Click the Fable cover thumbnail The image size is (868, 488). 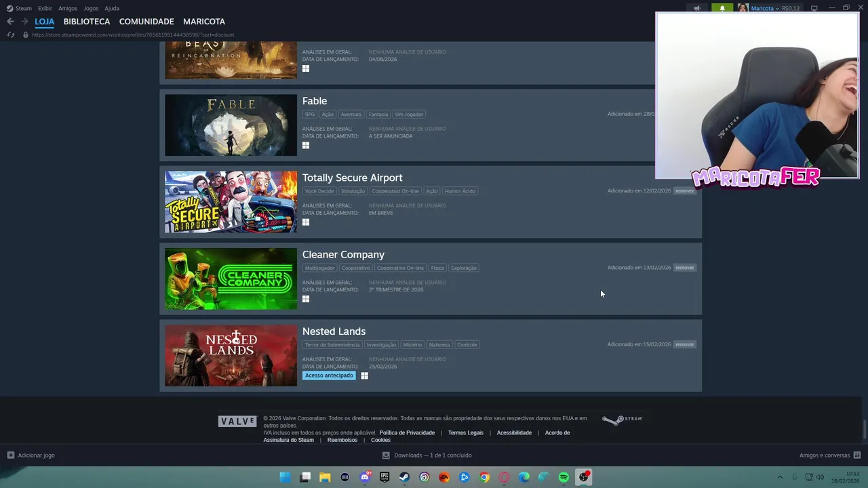pos(231,125)
